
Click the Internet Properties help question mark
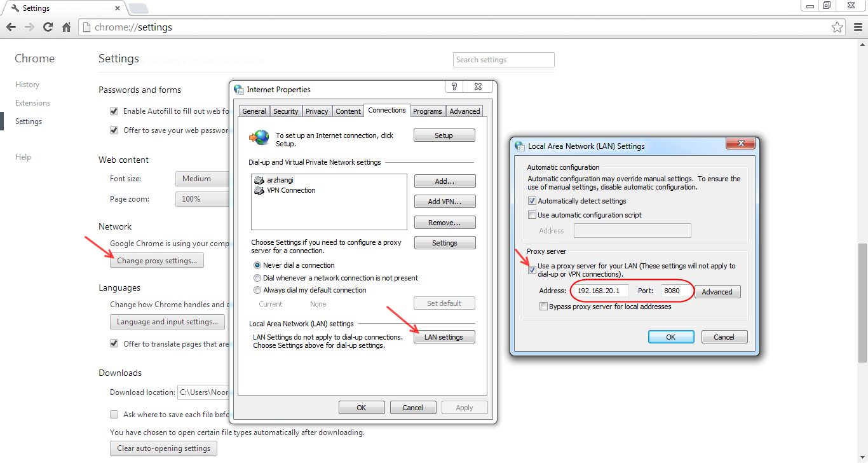454,86
